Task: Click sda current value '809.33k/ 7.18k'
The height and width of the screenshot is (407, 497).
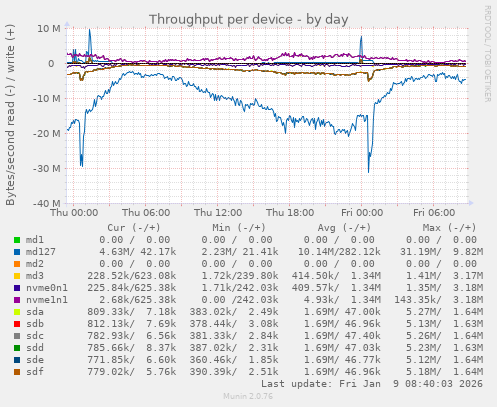Action: point(132,312)
